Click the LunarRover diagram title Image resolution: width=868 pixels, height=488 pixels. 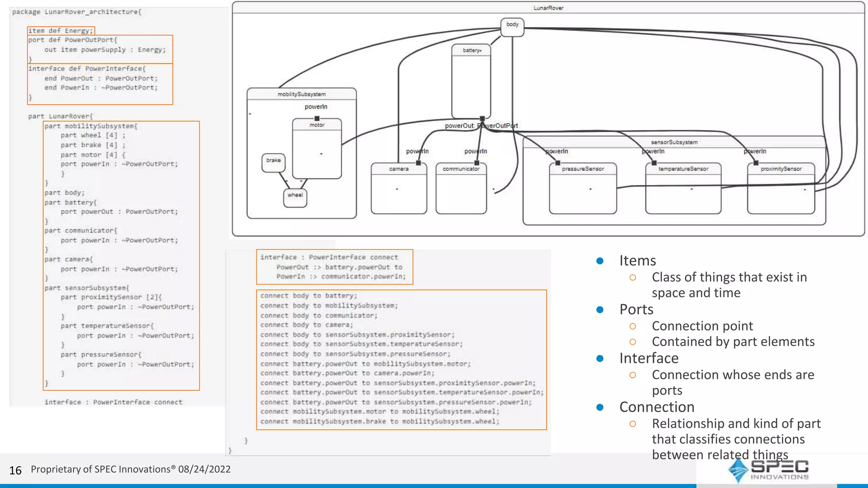[548, 8]
